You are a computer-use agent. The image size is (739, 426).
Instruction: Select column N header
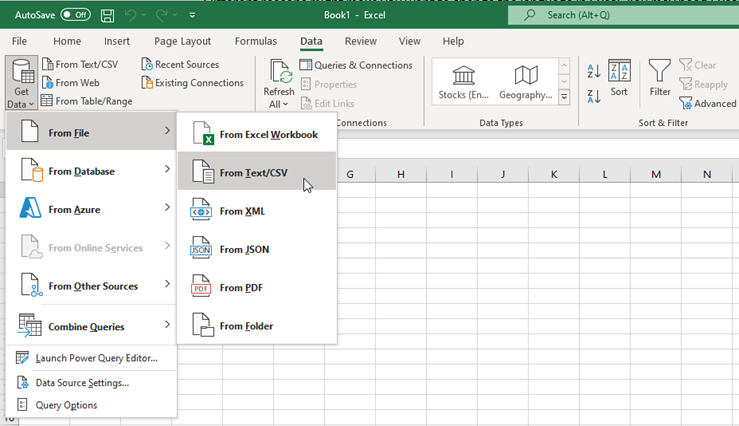pos(707,174)
